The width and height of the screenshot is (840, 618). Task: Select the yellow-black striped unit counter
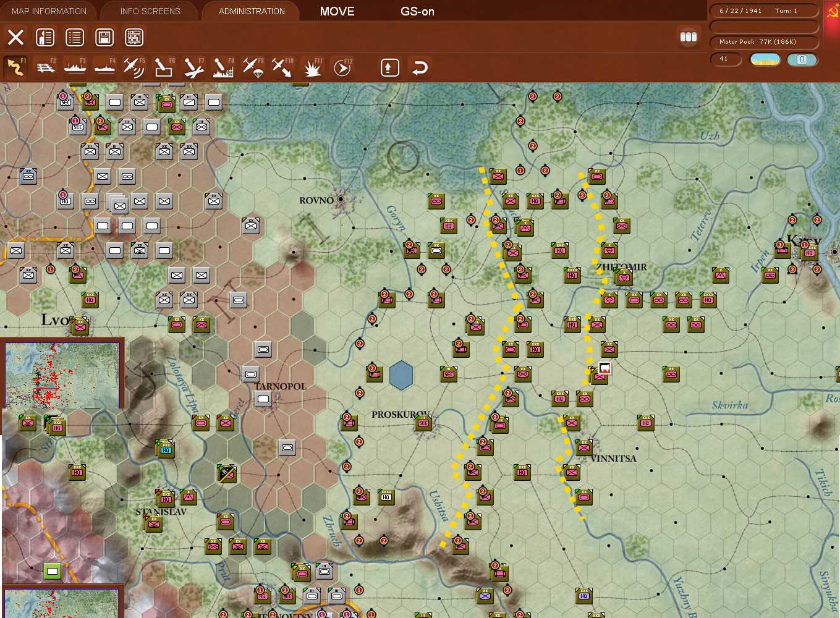click(226, 473)
